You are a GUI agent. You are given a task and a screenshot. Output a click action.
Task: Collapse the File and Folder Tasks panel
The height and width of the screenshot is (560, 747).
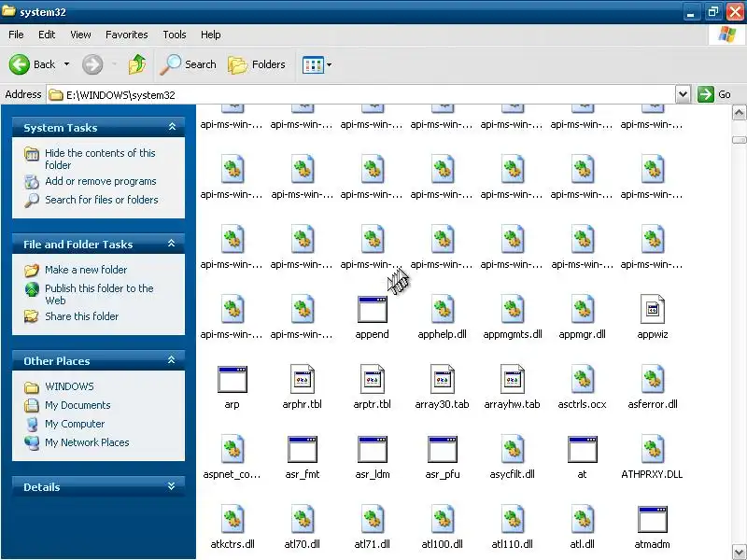172,244
